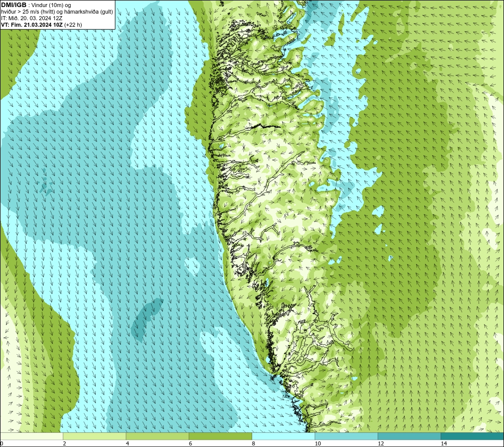Click the 12–14 m/s teal swatch
The width and height of the screenshot is (504, 447).
coord(409,436)
